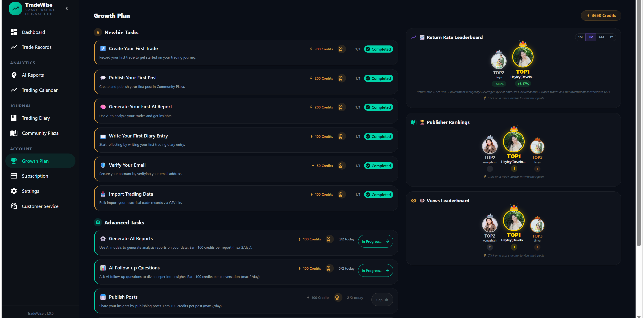644x318 pixels.
Task: Click the Create Your First Trade icon
Action: 103,49
